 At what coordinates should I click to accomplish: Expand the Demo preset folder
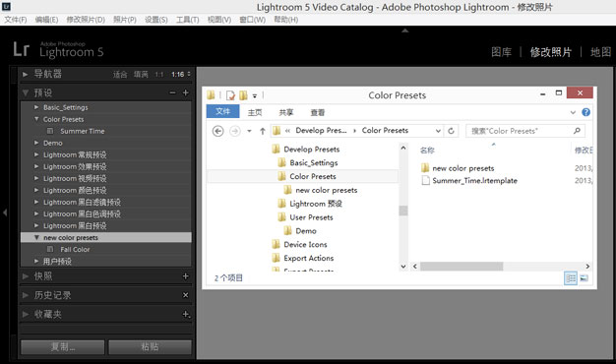[36, 143]
